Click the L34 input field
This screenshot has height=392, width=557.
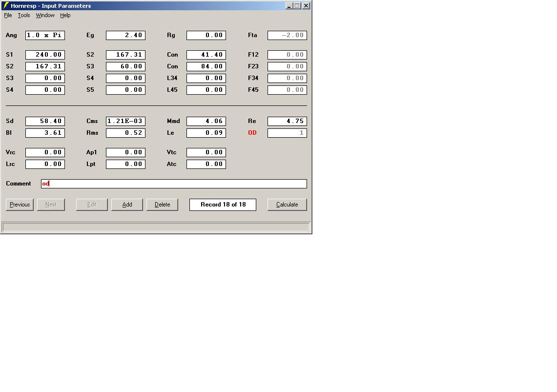[206, 78]
